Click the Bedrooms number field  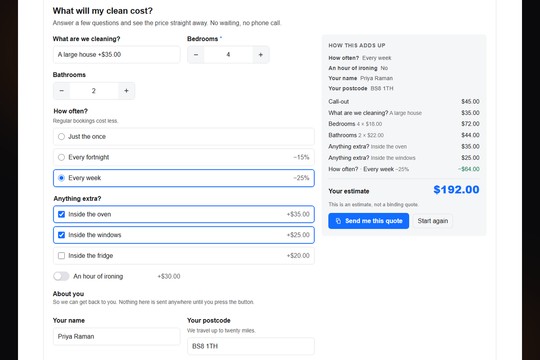click(x=228, y=54)
